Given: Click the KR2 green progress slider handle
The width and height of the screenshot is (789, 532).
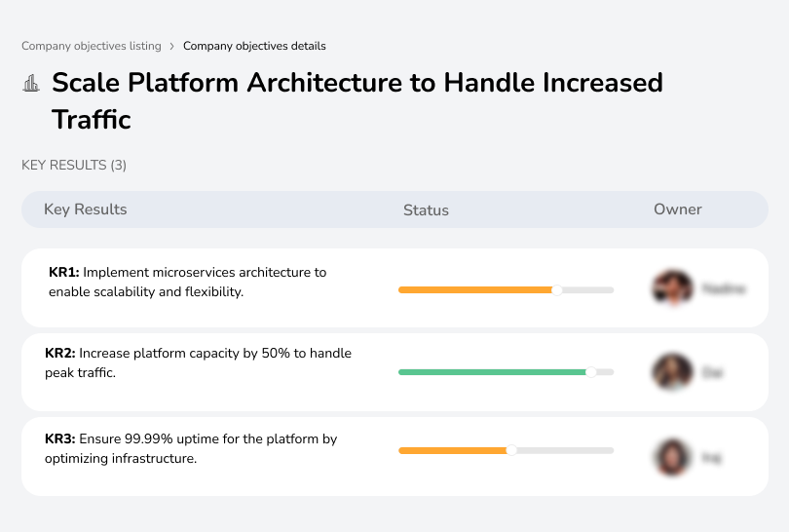Looking at the screenshot, I should click(x=591, y=372).
